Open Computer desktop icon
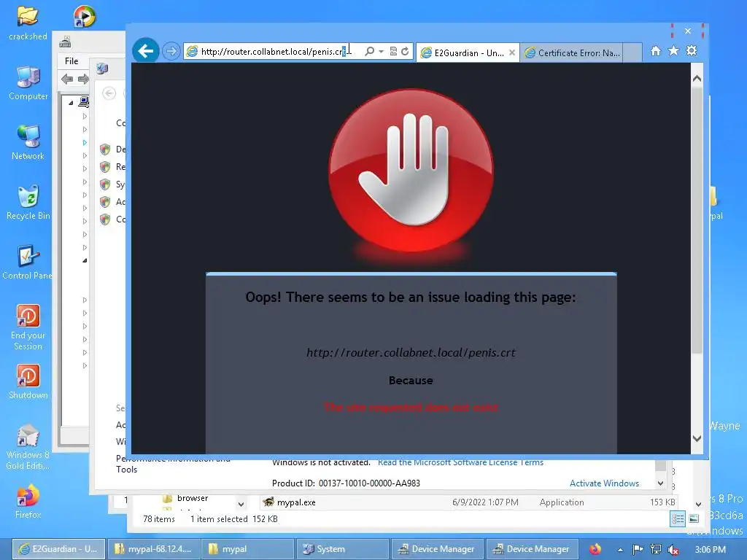747x560 pixels. [28, 83]
